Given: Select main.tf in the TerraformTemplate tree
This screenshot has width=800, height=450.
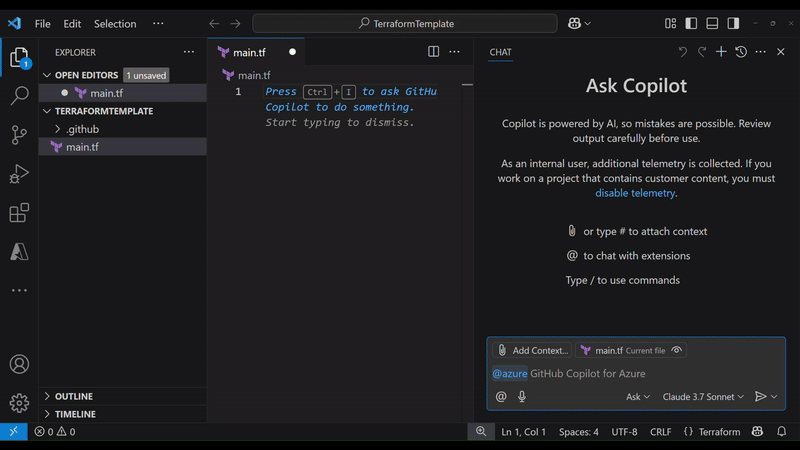Looking at the screenshot, I should point(123,147).
